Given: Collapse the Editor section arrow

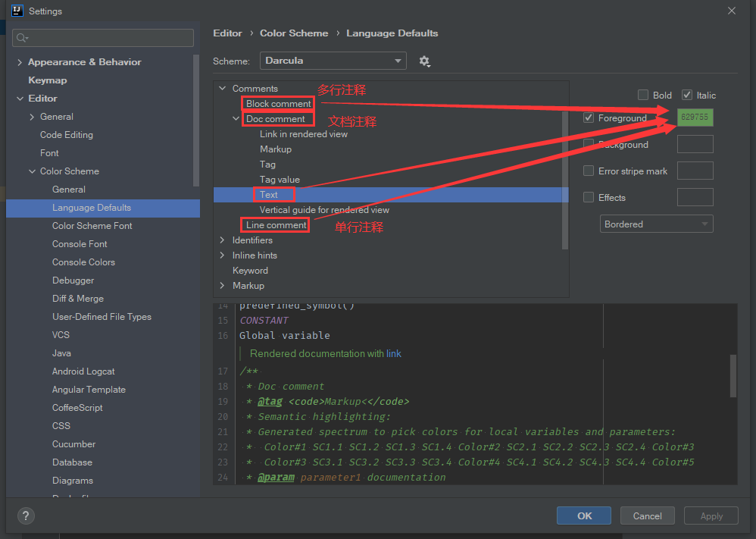Looking at the screenshot, I should click(x=20, y=99).
